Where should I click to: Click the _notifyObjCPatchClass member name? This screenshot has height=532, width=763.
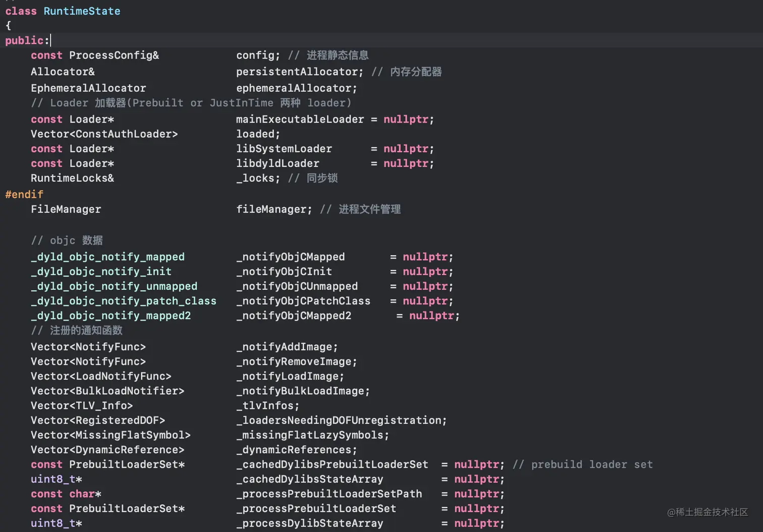point(303,301)
